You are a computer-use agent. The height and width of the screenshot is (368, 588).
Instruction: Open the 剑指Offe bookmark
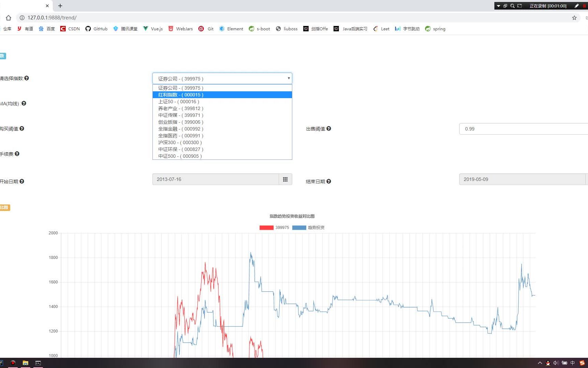(315, 29)
